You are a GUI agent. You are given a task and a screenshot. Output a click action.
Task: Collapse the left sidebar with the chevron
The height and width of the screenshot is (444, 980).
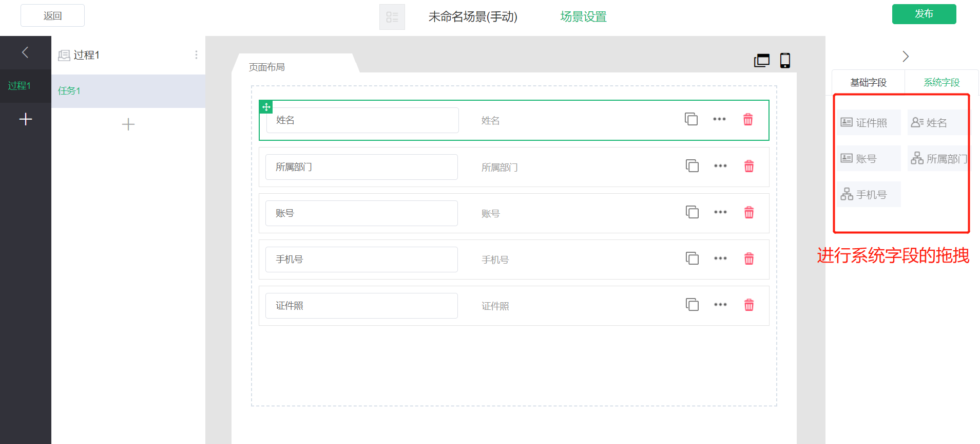[x=25, y=52]
